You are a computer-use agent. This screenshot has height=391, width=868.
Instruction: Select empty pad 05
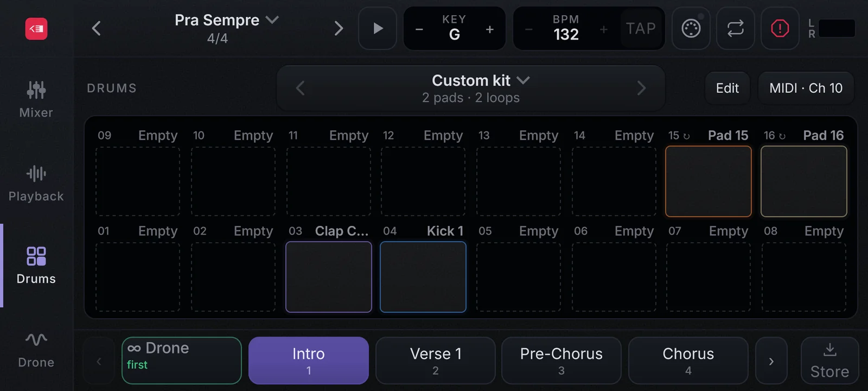(x=519, y=277)
